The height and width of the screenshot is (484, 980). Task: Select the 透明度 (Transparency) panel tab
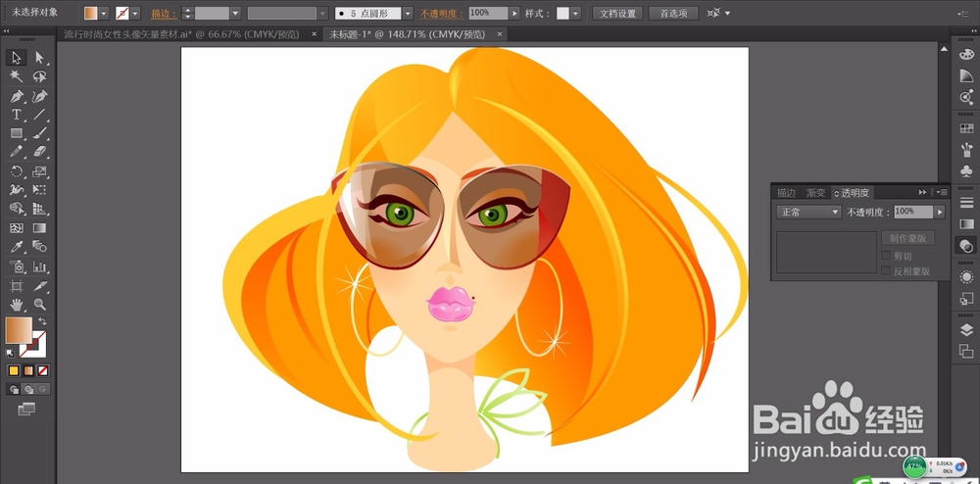coord(854,193)
